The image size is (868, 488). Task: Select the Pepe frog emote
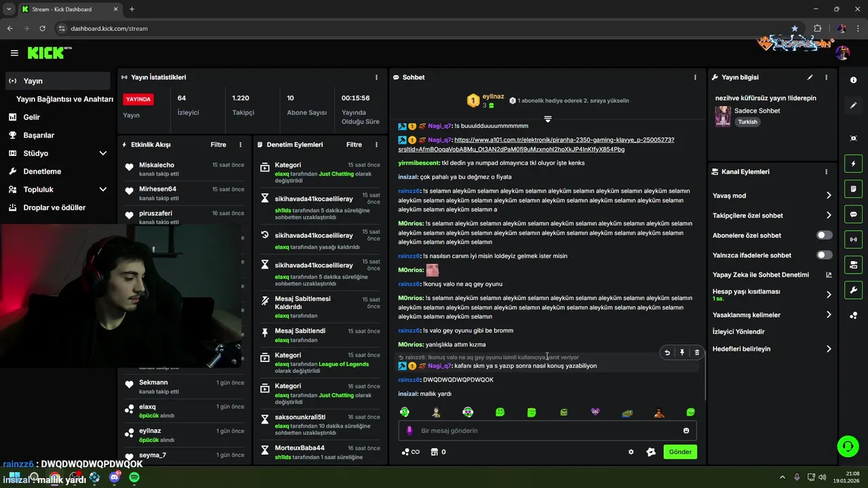click(627, 412)
